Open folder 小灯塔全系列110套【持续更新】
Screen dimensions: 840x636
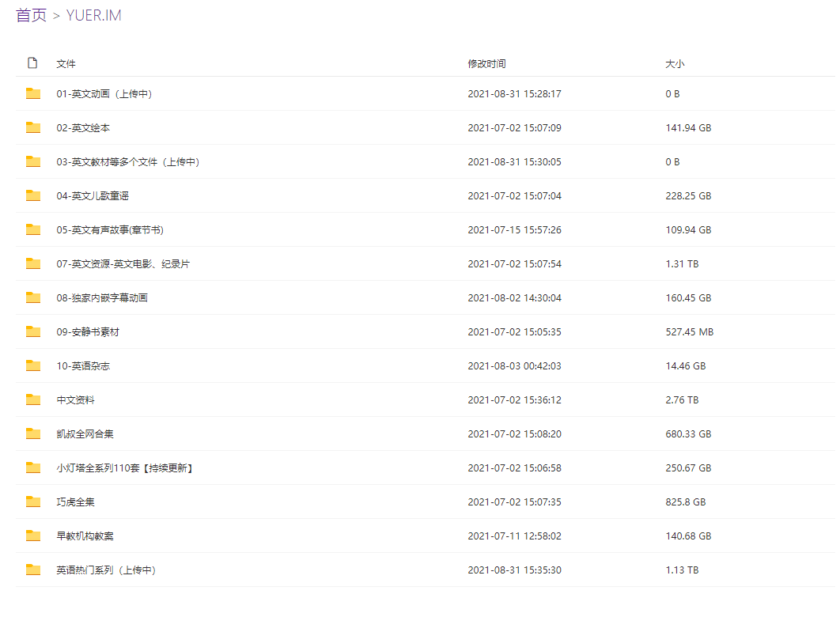pyautogui.click(x=125, y=468)
